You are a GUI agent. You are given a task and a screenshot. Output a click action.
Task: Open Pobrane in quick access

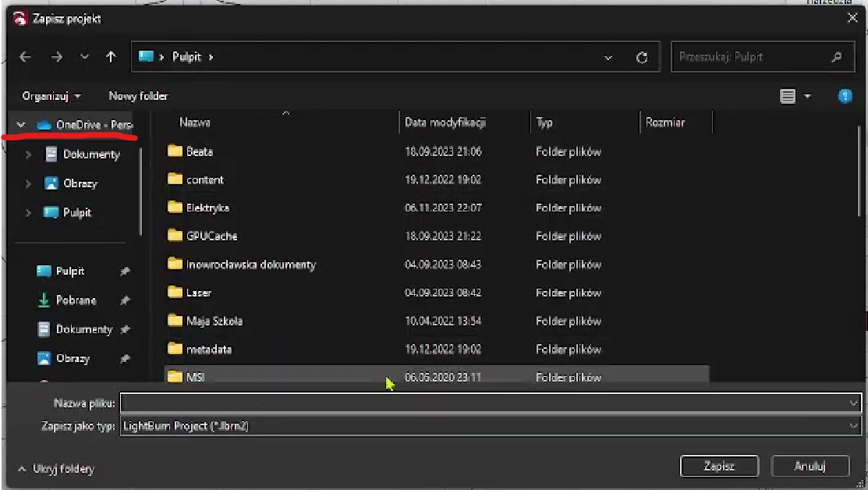pos(76,300)
